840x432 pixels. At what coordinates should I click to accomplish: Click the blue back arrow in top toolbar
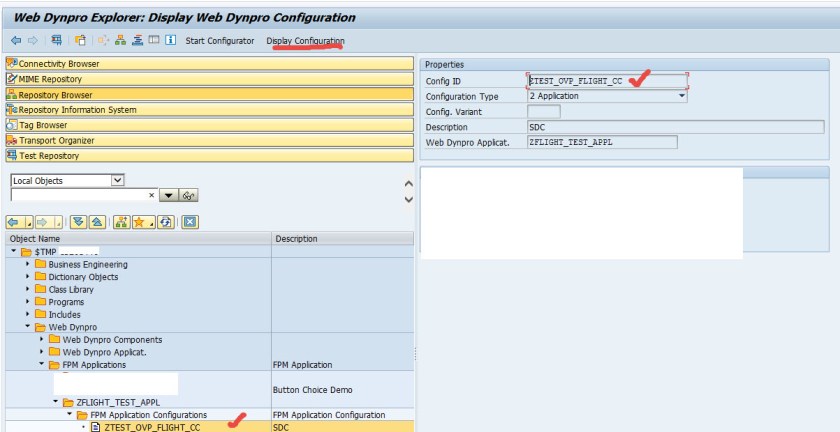point(15,40)
